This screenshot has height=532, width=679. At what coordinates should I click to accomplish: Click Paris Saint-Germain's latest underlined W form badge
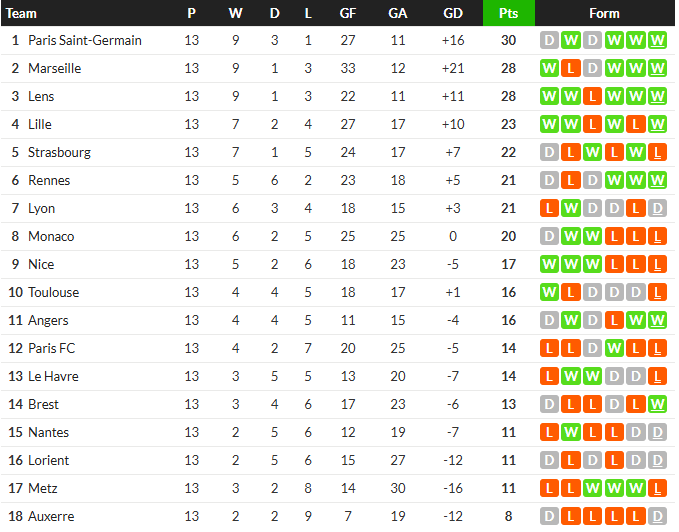657,41
